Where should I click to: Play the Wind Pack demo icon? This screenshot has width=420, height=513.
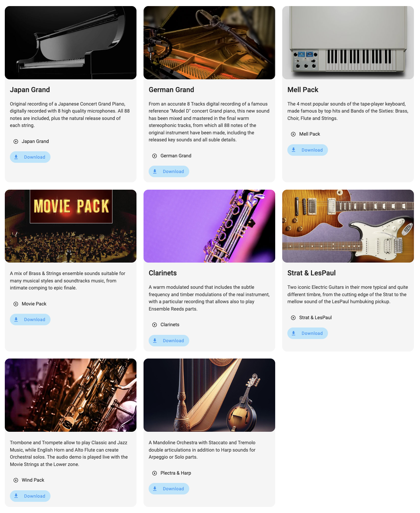click(x=16, y=480)
